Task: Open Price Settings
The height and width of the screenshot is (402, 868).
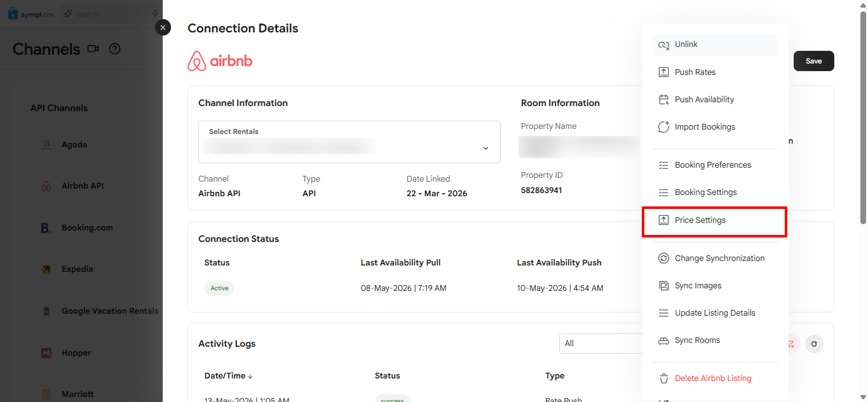Action: [715, 220]
